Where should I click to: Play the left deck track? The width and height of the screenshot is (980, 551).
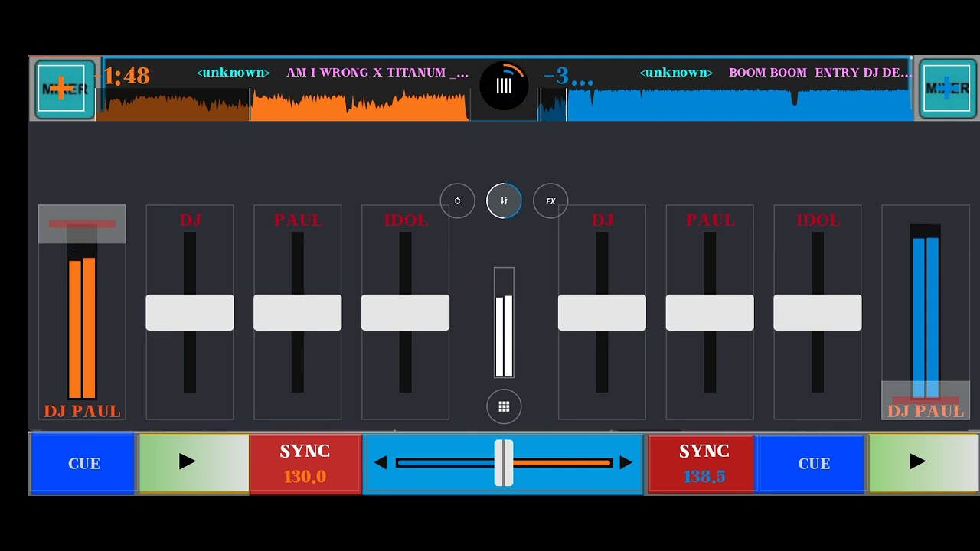(x=194, y=463)
